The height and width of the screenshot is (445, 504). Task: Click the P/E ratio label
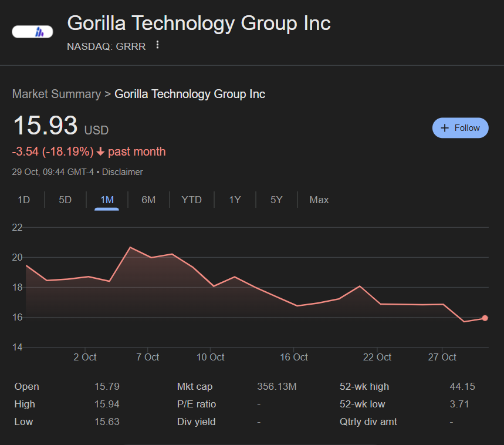pyautogui.click(x=197, y=404)
